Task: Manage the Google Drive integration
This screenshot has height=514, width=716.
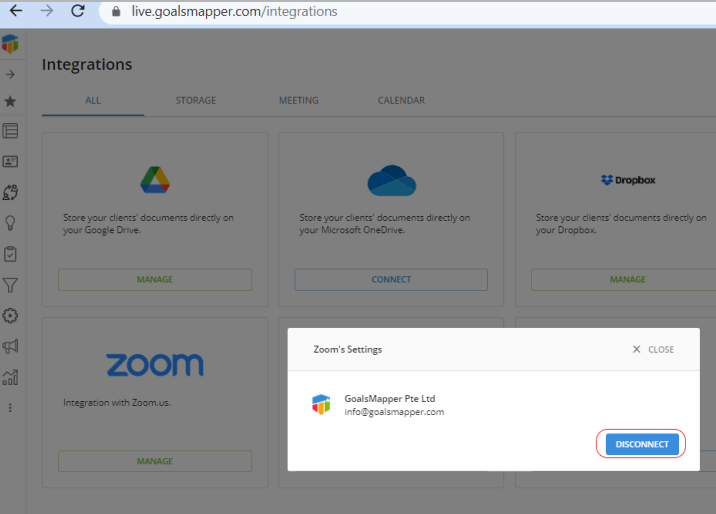Action: coord(155,279)
